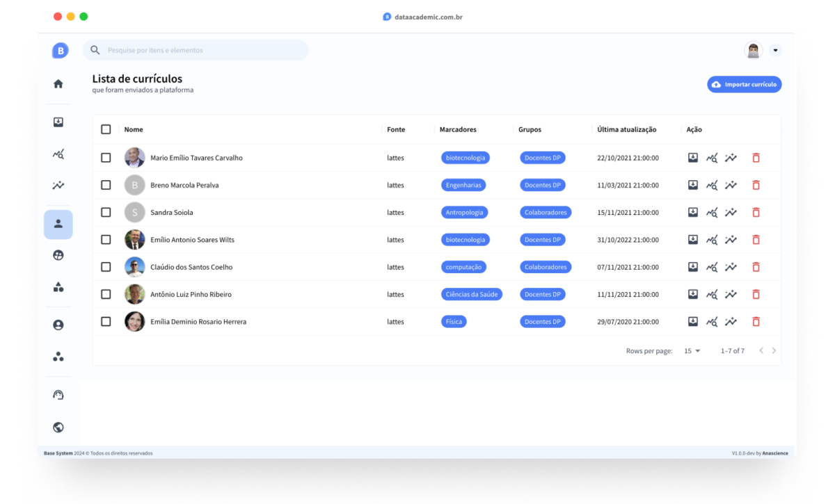Sort by Marcadores column header
835x504 pixels.
tap(458, 129)
